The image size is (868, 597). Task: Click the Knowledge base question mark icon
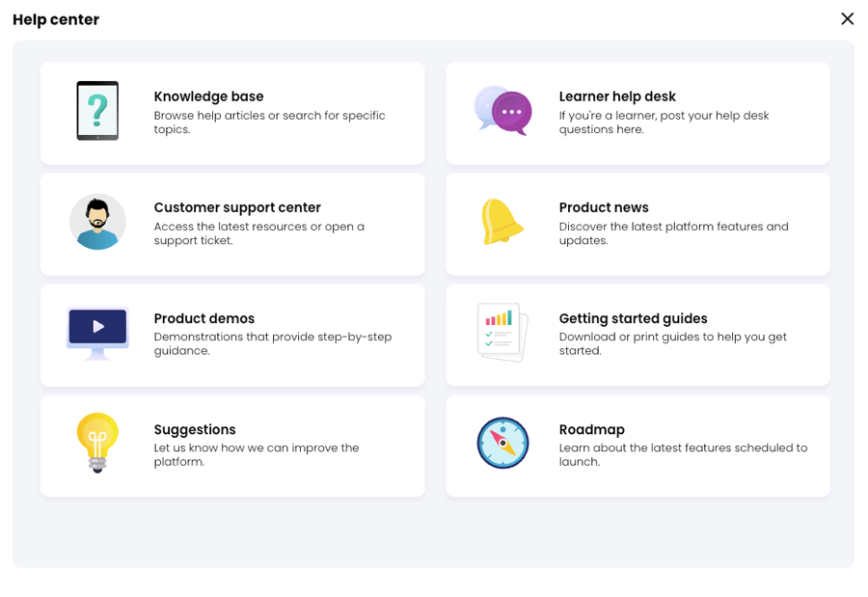[x=95, y=111]
